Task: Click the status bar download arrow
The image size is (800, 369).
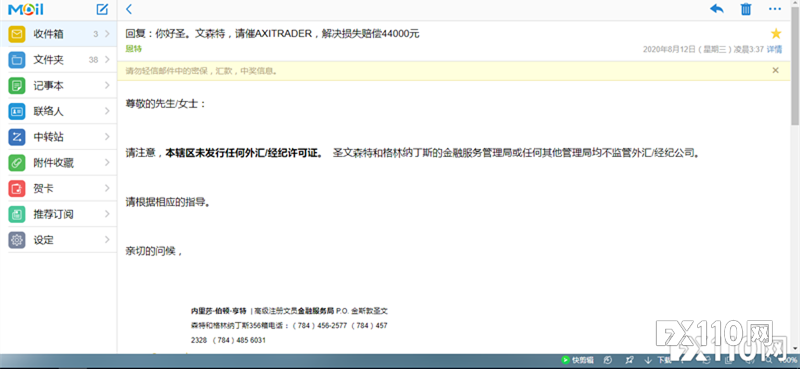Action: 648,360
